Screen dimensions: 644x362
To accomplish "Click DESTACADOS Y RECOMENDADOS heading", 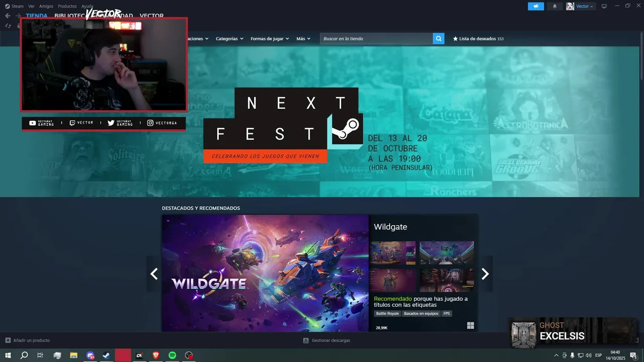I will [x=201, y=208].
